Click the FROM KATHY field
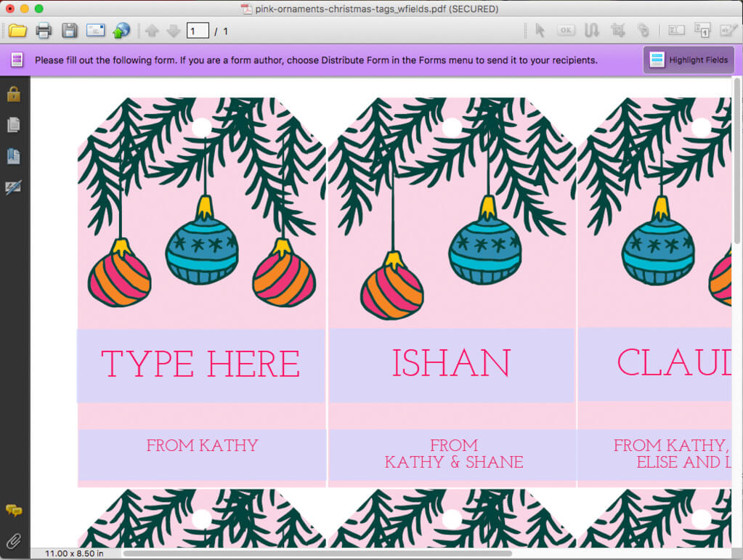This screenshot has height=560, width=743. pyautogui.click(x=203, y=455)
